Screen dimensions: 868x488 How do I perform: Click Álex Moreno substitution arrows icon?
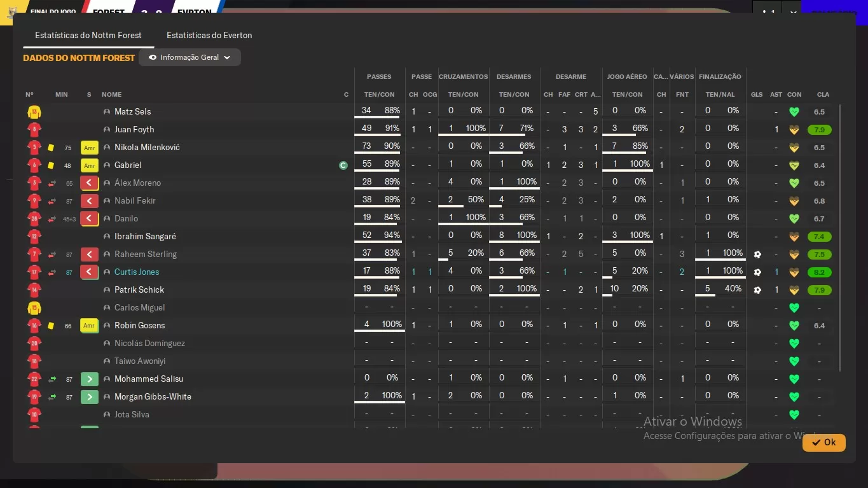tap(52, 183)
